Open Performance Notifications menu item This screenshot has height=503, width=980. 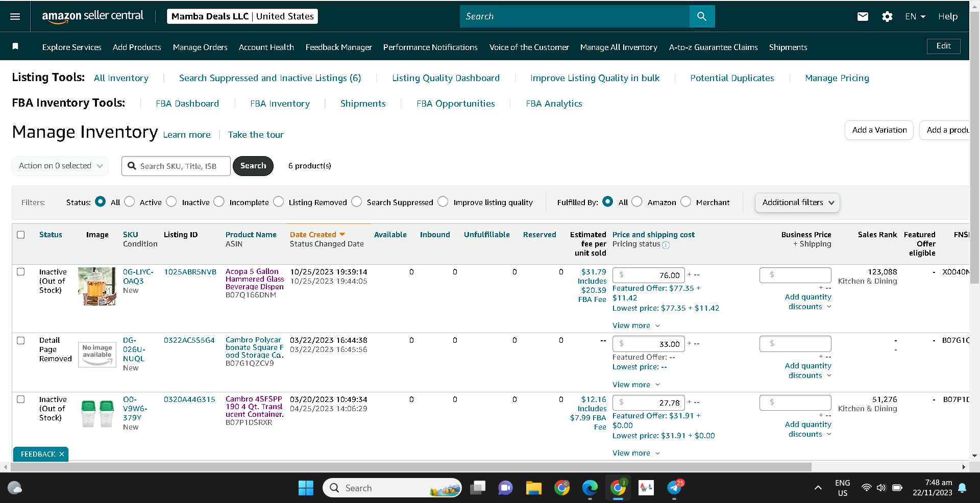[430, 47]
